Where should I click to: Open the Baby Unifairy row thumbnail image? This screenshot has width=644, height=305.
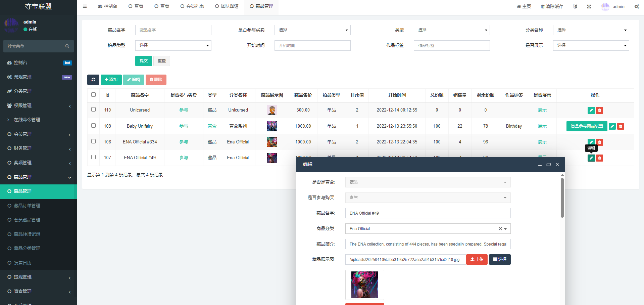(272, 126)
